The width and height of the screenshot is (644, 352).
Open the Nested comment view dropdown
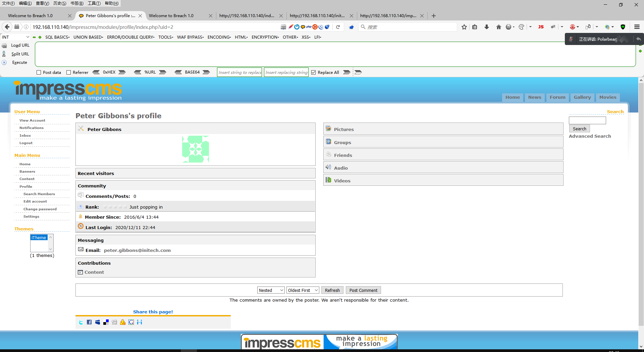click(271, 290)
